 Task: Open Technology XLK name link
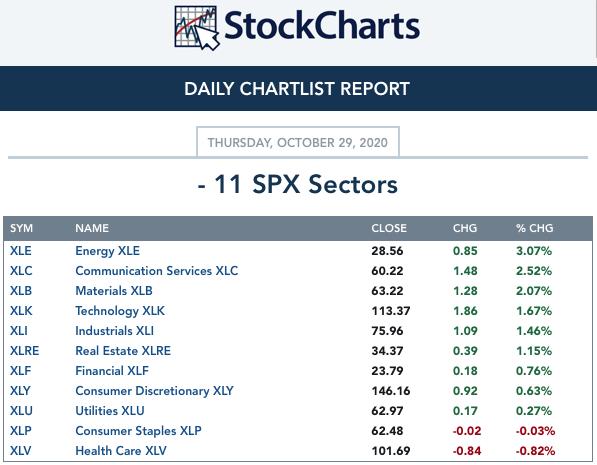tap(120, 311)
